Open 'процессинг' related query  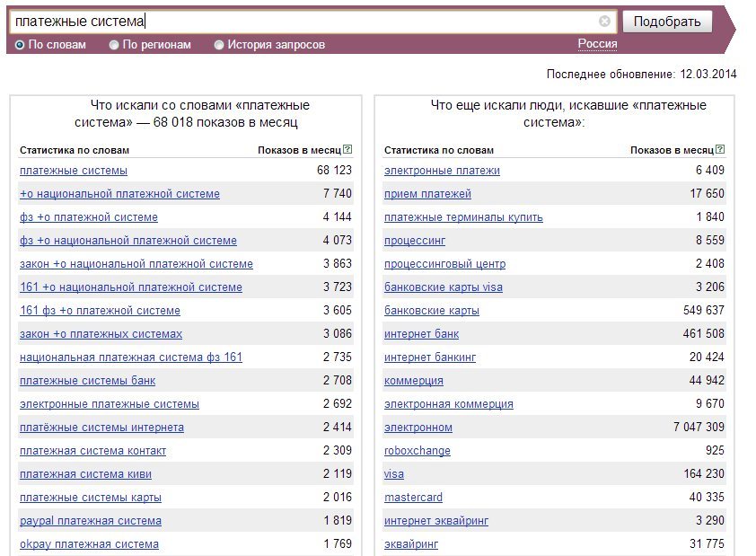click(415, 241)
